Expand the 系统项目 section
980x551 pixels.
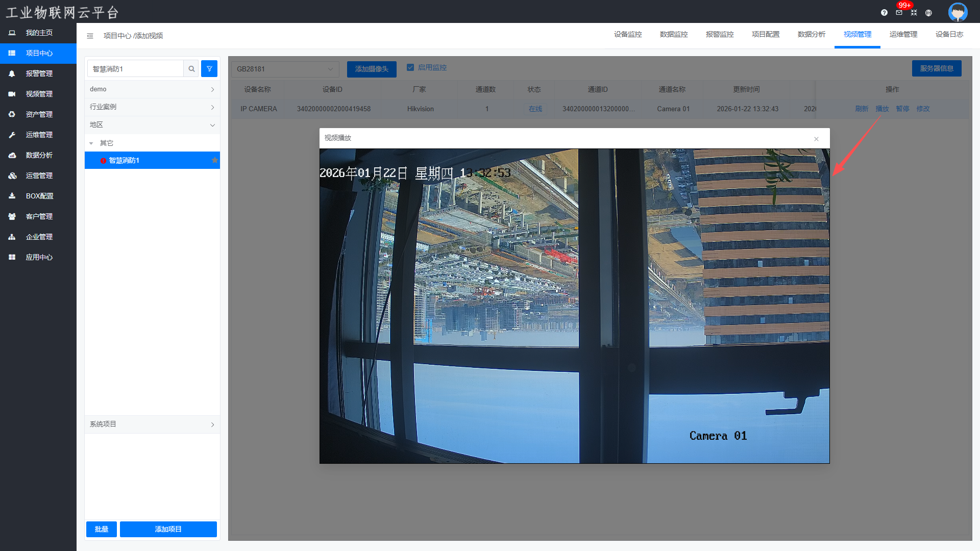[152, 424]
